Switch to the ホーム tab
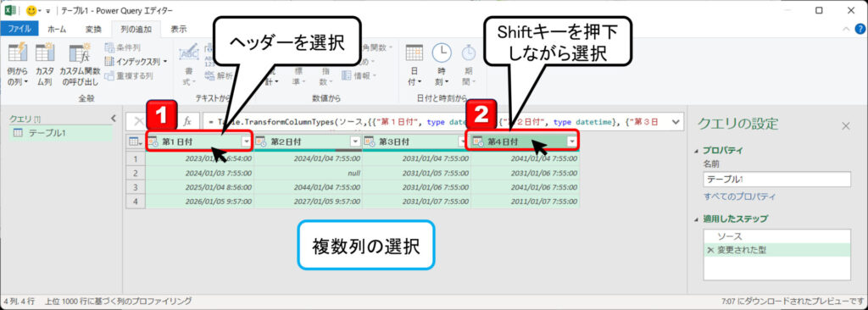This screenshot has height=310, width=868. (x=57, y=29)
